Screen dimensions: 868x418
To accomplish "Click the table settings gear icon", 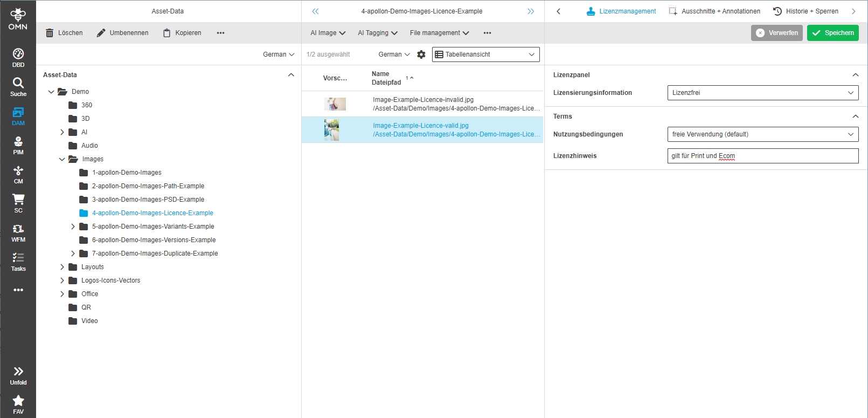I will [421, 54].
